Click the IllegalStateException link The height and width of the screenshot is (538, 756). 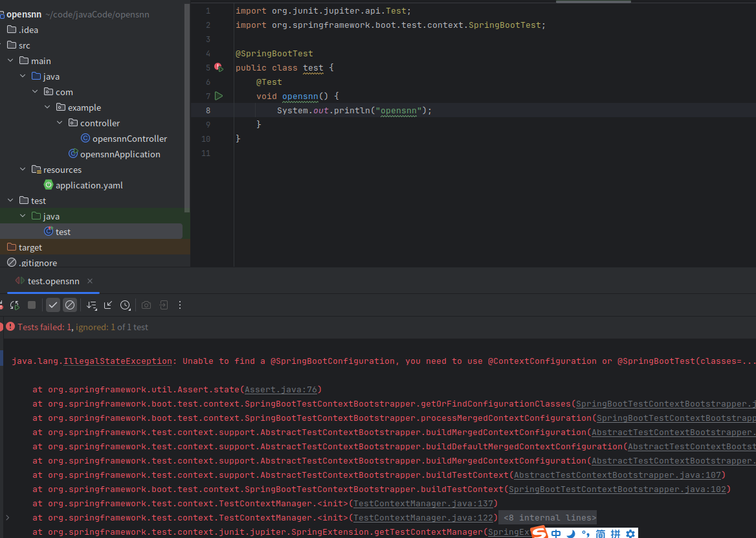tap(118, 361)
